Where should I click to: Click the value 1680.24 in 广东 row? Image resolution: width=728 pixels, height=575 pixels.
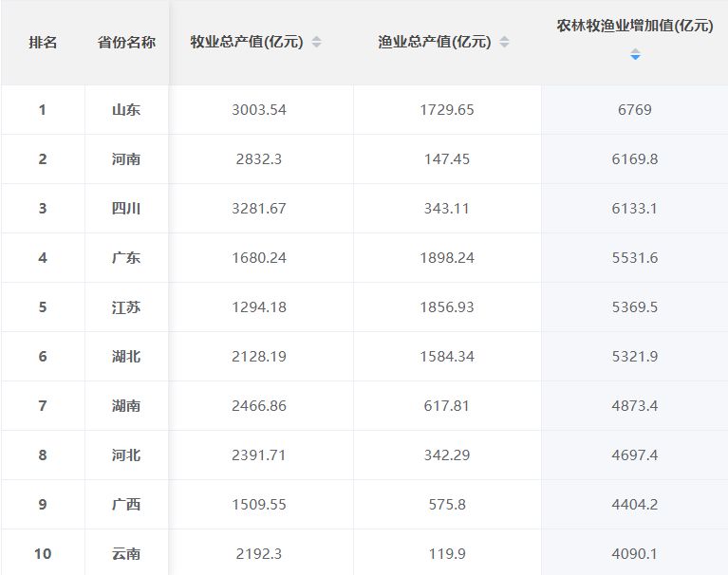[x=259, y=257]
